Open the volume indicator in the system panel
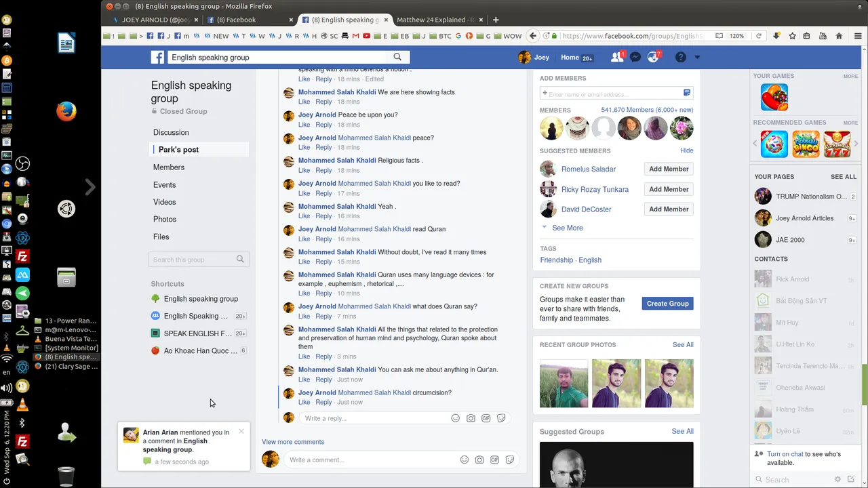This screenshot has width=868, height=488. pos(7,388)
